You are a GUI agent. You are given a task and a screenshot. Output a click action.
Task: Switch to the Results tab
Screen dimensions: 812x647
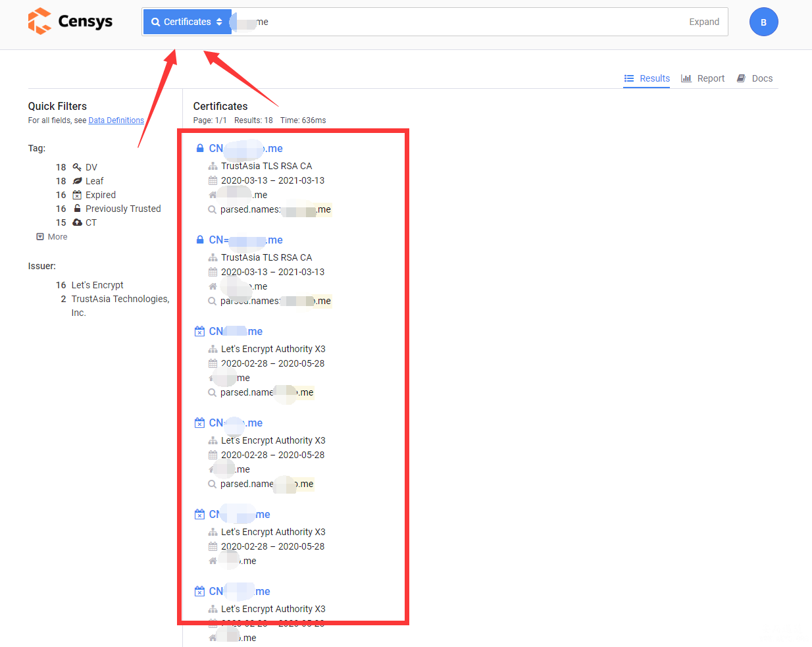pos(647,78)
